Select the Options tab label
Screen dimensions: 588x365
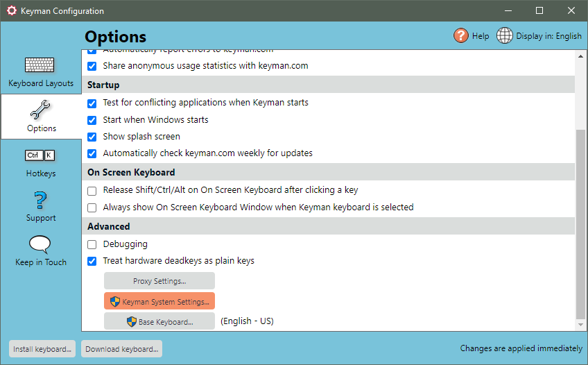pyautogui.click(x=42, y=128)
